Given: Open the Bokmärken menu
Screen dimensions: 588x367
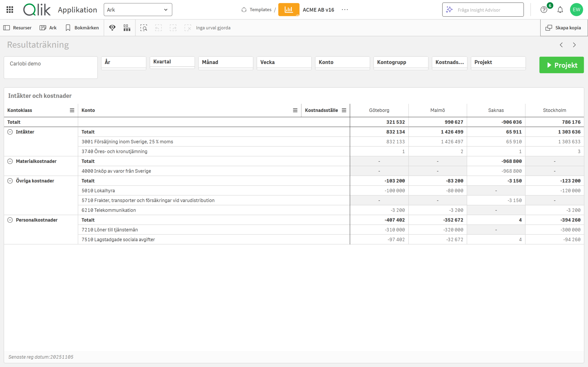Looking at the screenshot, I should point(82,28).
